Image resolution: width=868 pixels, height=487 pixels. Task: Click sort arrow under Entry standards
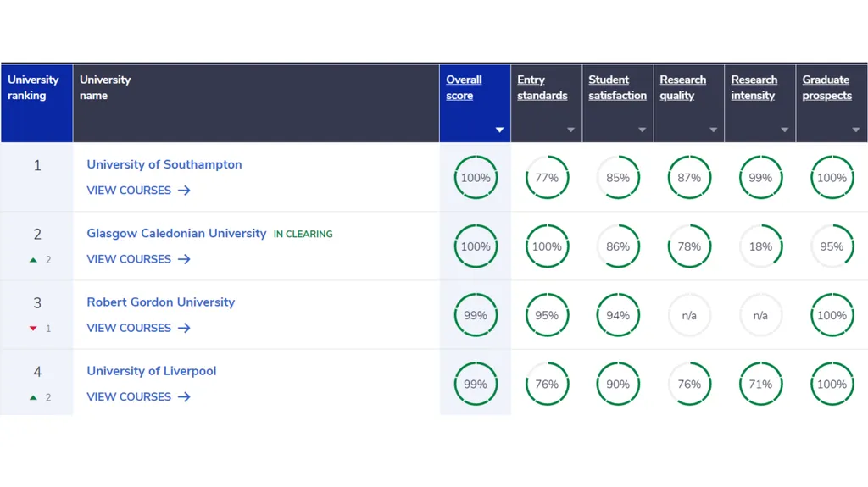[570, 130]
